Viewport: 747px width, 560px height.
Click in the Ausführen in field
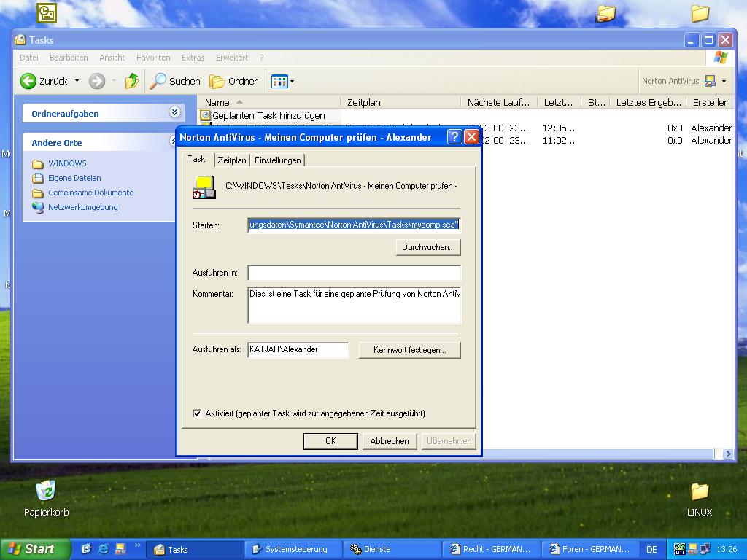tap(355, 273)
